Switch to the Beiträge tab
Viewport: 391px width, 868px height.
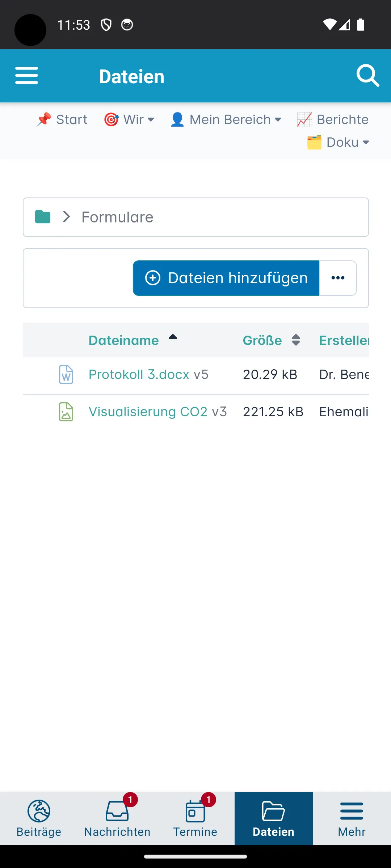pyautogui.click(x=39, y=818)
